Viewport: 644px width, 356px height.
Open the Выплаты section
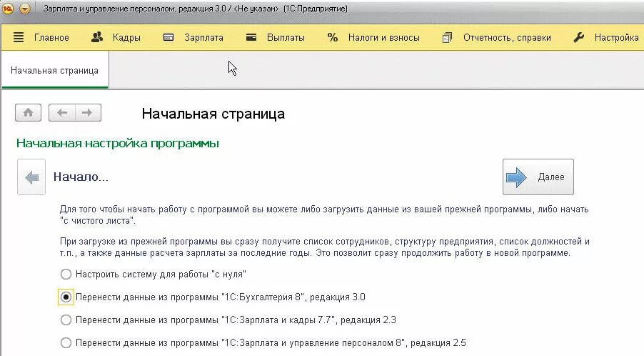286,37
